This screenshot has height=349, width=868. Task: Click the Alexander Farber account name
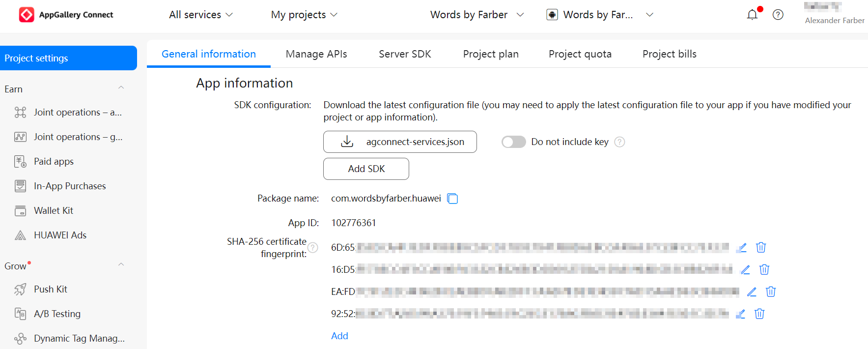835,21
